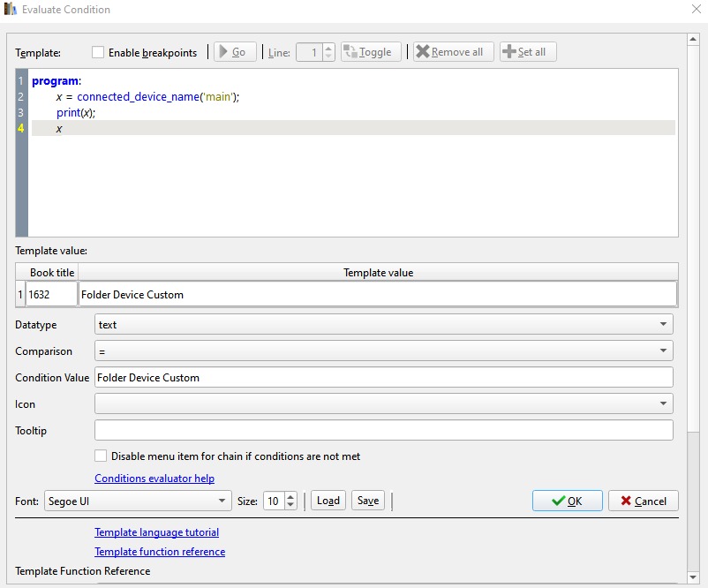Click the Load template button
Viewport: 708px width, 588px height.
click(328, 501)
